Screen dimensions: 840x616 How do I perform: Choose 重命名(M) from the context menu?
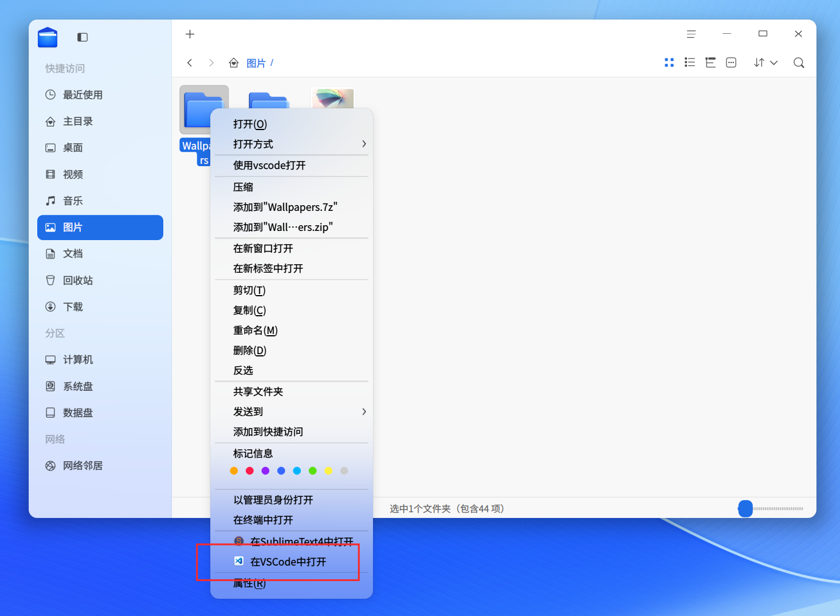tap(292, 331)
